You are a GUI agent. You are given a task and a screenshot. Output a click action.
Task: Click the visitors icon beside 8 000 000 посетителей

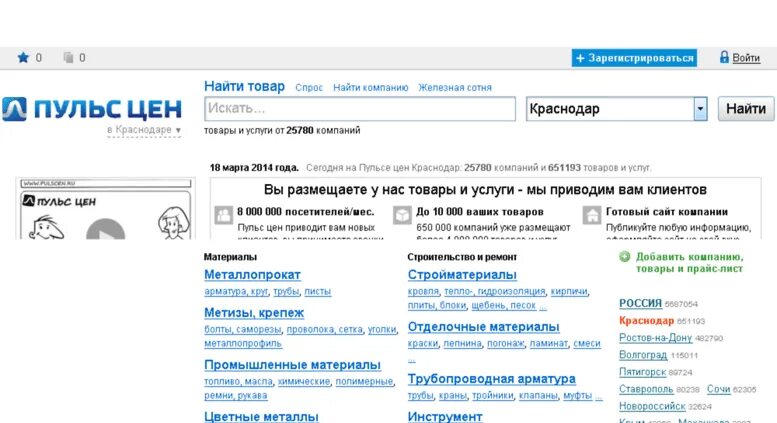click(223, 215)
